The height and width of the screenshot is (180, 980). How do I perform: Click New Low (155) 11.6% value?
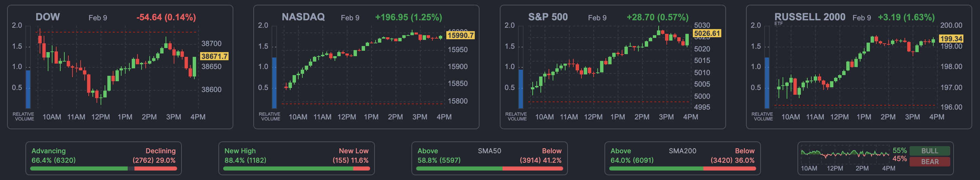[350, 160]
